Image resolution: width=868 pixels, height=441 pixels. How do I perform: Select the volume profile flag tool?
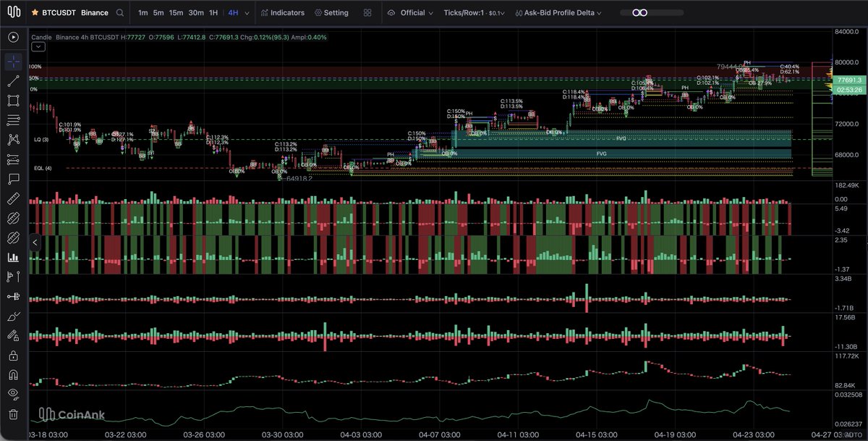13,277
